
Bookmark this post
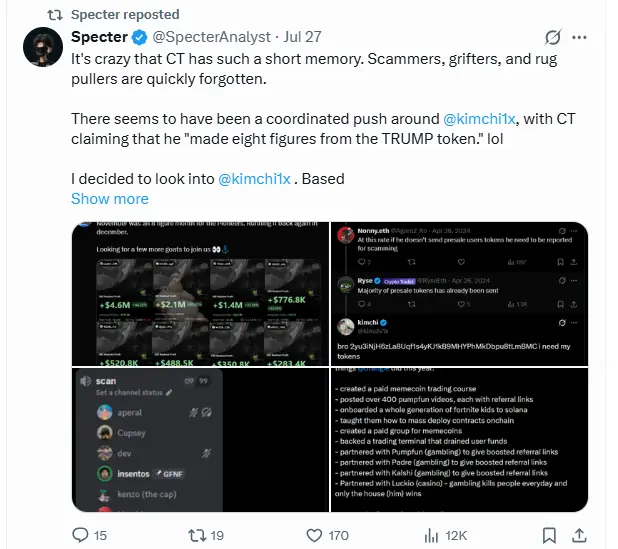tap(549, 535)
